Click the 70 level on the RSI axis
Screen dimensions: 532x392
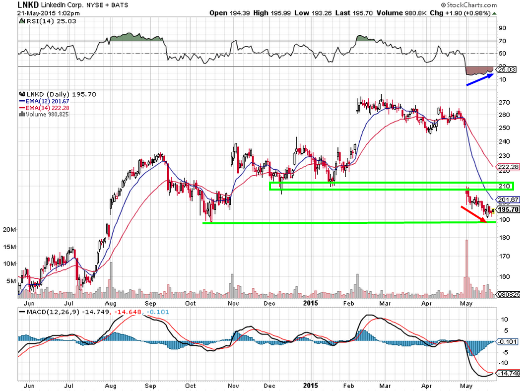pos(502,41)
